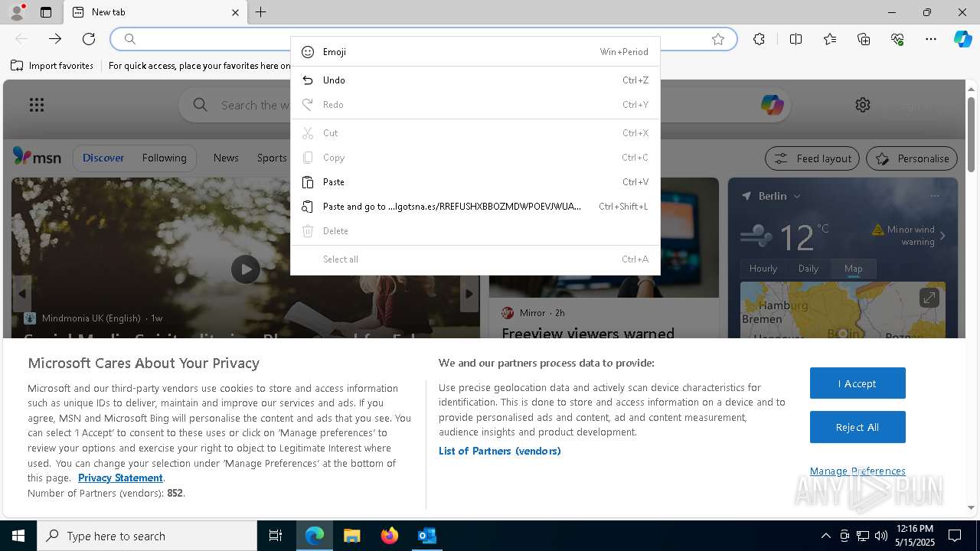
Task: Expand the weather map
Action: tap(929, 298)
